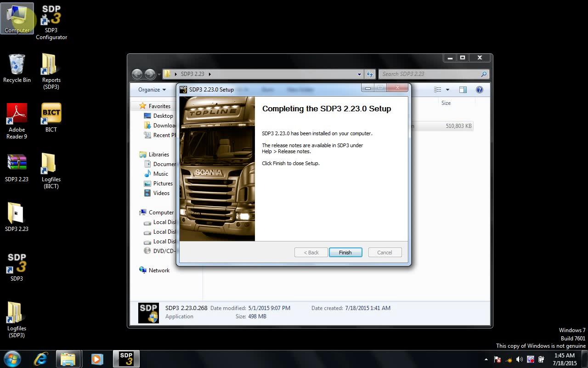588x368 pixels.
Task: Open Reports (SDP3) folder shortcut
Action: [x=51, y=71]
